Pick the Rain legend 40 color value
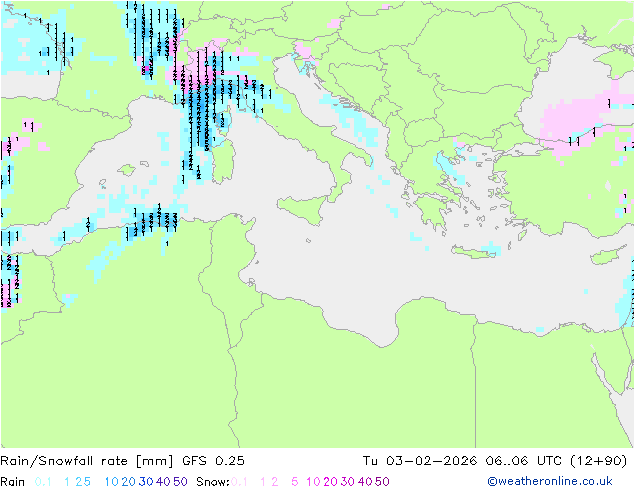 pyautogui.click(x=163, y=482)
